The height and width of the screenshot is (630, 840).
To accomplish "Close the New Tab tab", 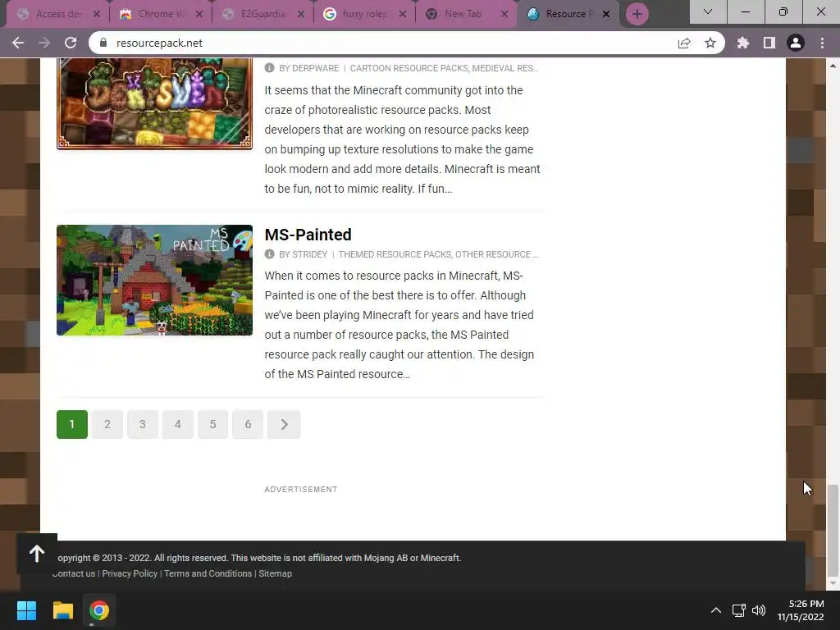I will [x=504, y=15].
